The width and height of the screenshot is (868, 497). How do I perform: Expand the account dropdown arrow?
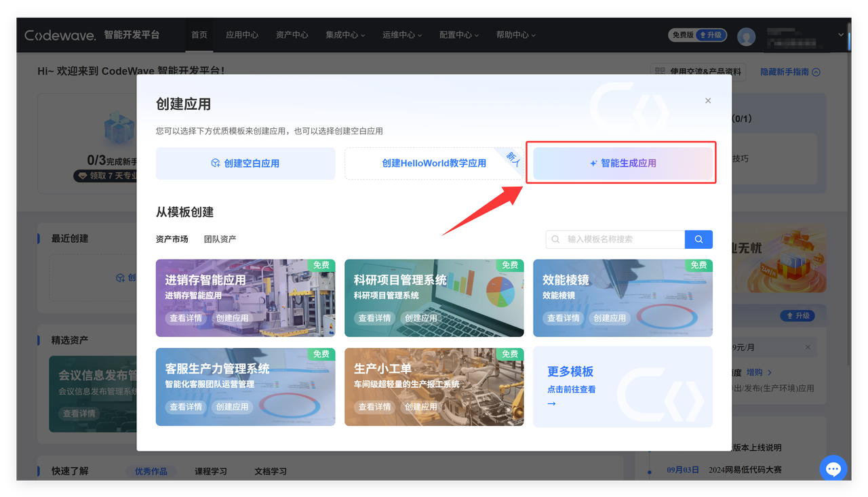pos(841,35)
